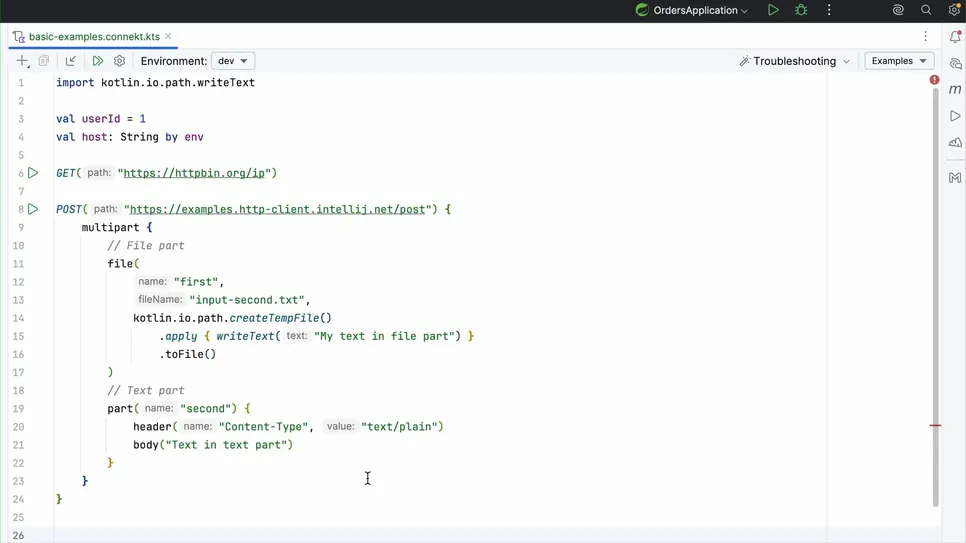Viewport: 966px width, 543px height.
Task: Open the Run tool window icon in the right sidebar
Action: pyautogui.click(x=955, y=116)
